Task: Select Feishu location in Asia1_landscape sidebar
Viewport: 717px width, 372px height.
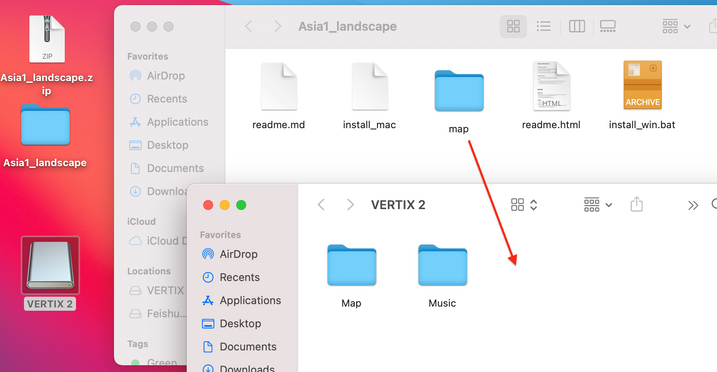Action: tap(158, 314)
